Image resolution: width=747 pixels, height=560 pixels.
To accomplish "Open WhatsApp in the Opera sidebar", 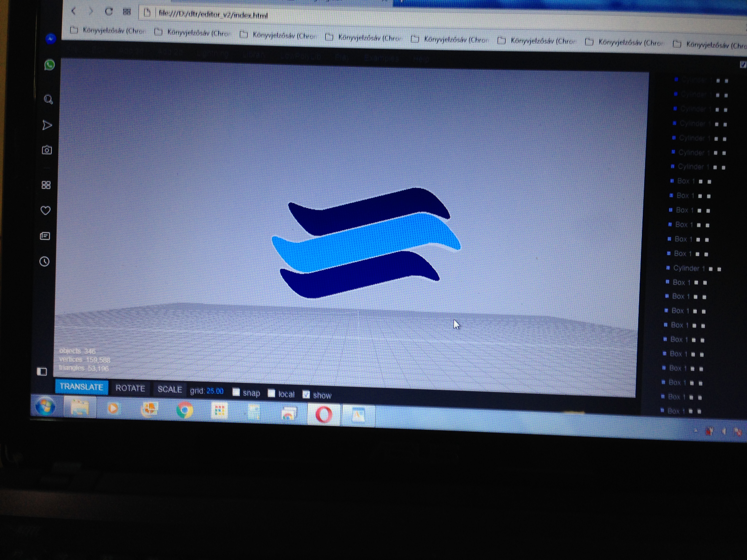I will coord(50,65).
